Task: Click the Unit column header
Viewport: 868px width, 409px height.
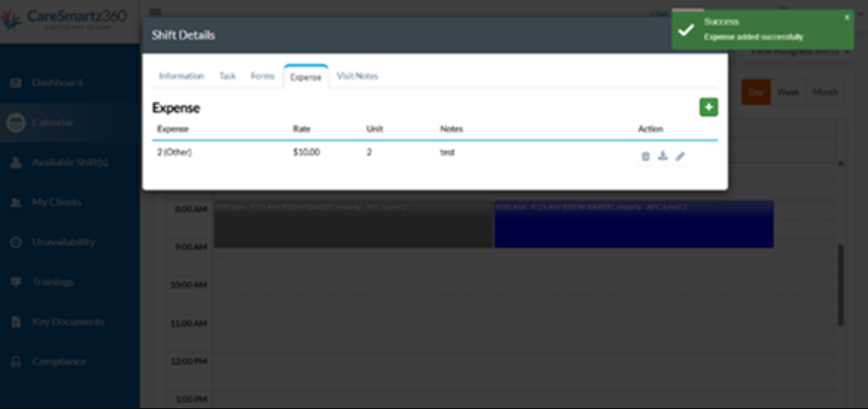Action: click(375, 128)
